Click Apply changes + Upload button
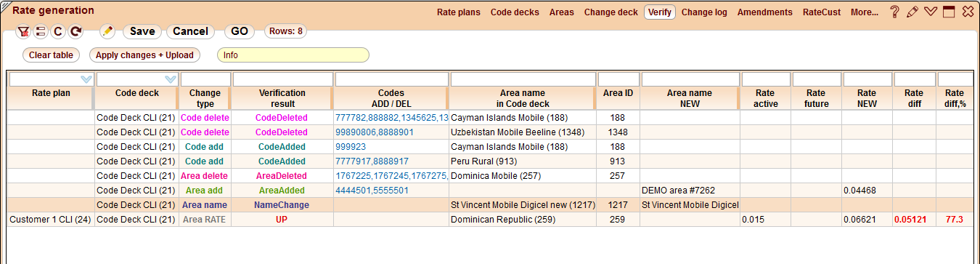 click(144, 55)
